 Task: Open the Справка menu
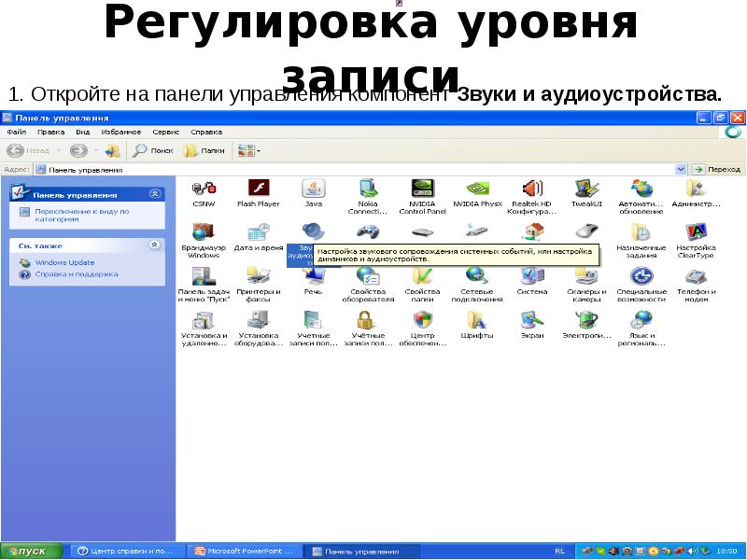(206, 132)
